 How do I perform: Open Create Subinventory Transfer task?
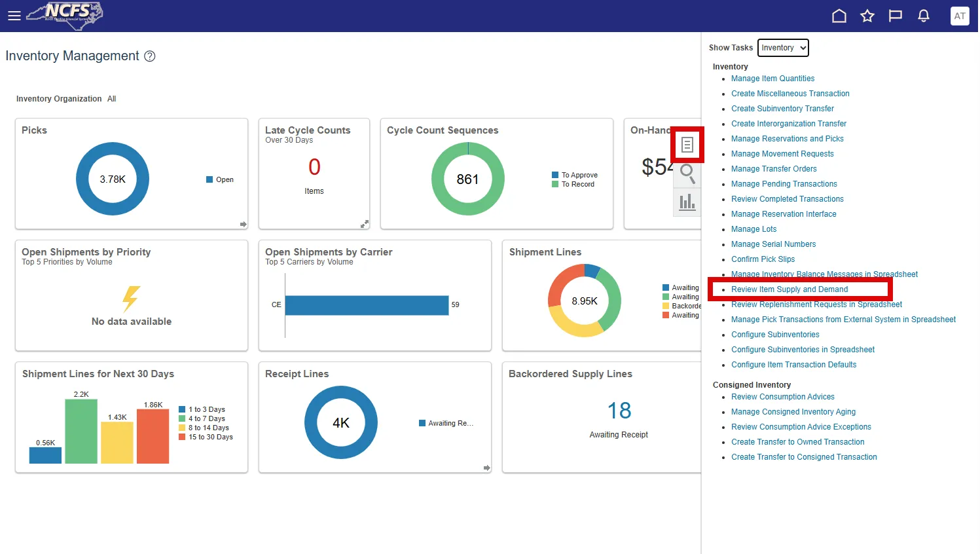point(782,109)
